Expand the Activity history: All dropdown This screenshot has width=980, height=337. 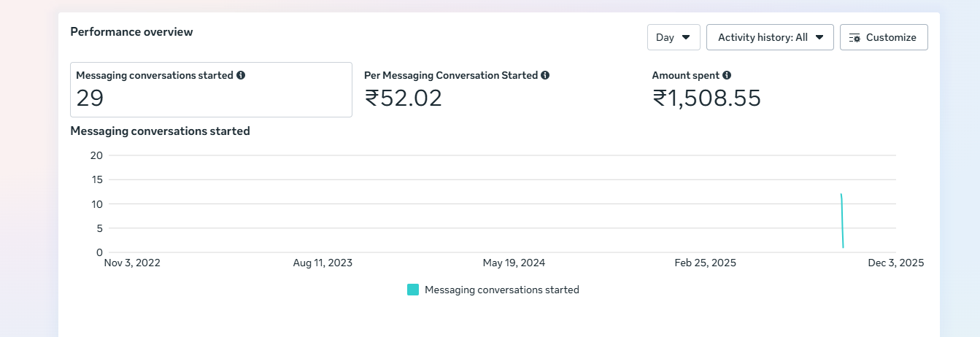coord(769,37)
